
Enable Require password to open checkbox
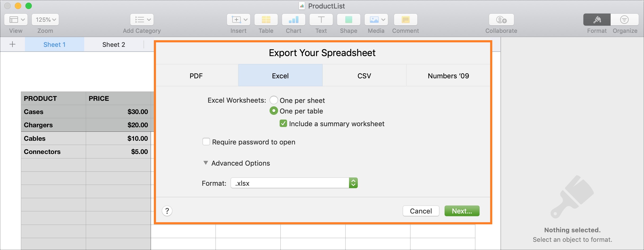tap(206, 142)
